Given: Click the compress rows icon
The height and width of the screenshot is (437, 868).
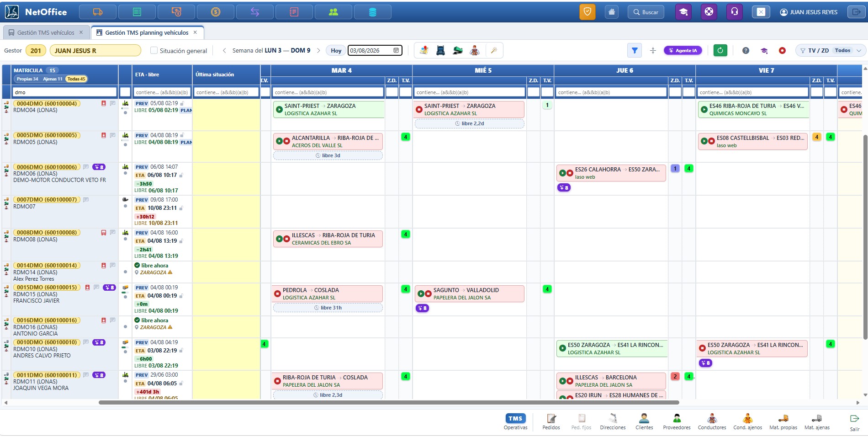Looking at the screenshot, I should click(653, 50).
